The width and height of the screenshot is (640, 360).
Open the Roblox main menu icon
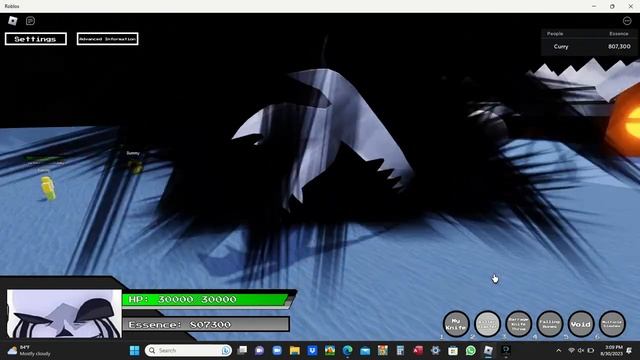[13, 20]
